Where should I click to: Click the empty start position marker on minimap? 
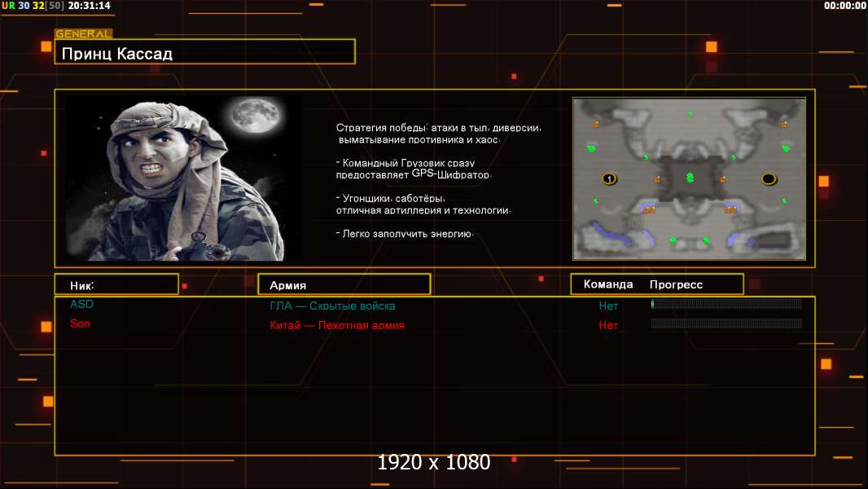(x=769, y=178)
